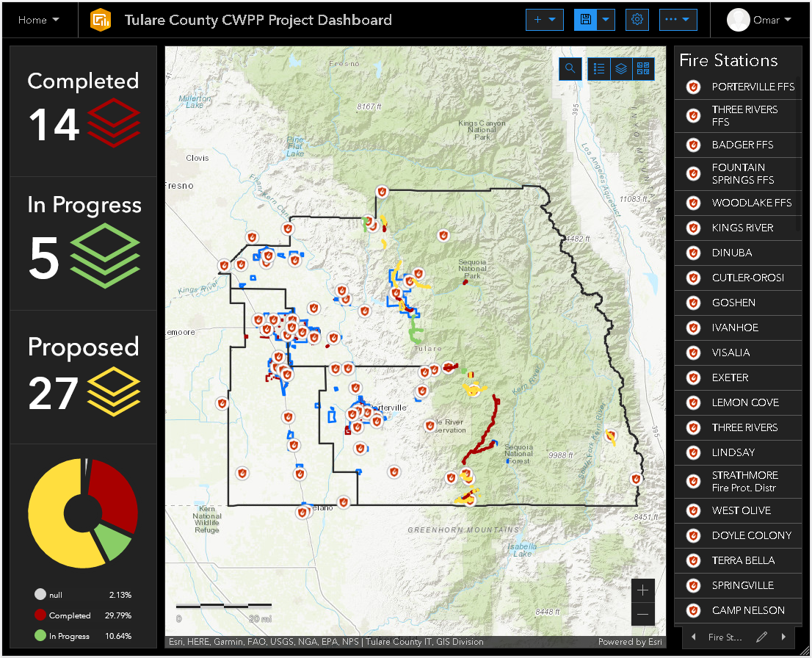812x658 pixels.
Task: Click the fire icon beside DOYLE COLONY
Action: [x=693, y=535]
